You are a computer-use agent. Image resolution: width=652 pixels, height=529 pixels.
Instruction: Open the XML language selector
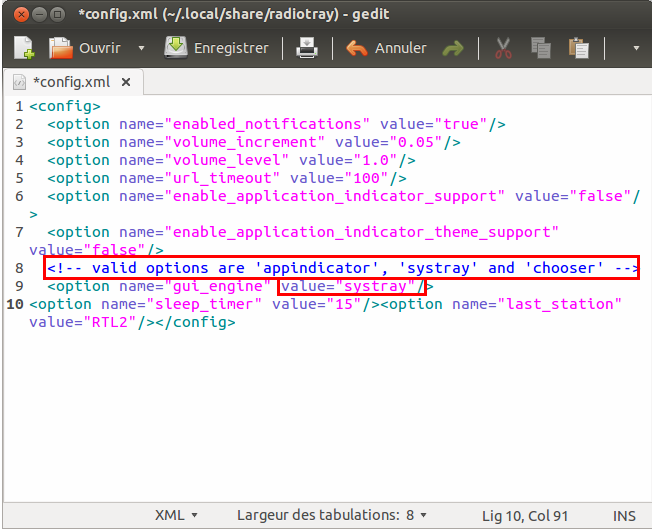click(x=176, y=515)
